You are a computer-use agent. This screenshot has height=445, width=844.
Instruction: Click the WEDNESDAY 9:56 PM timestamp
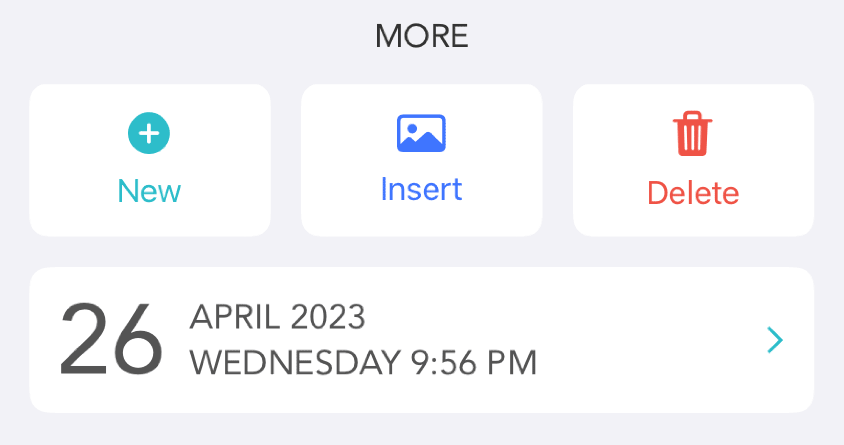pos(363,363)
